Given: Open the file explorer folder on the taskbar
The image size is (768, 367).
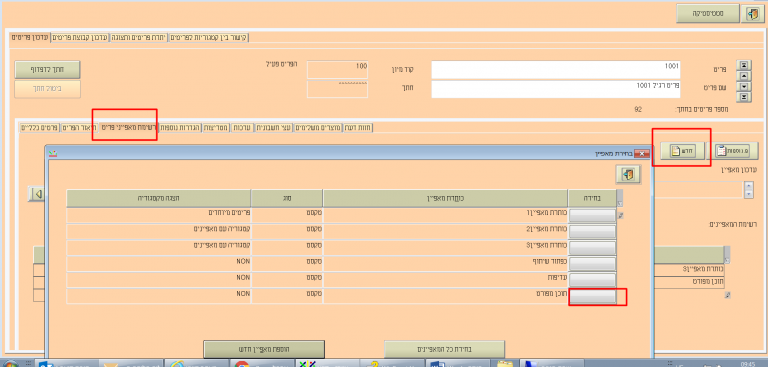Looking at the screenshot, I should 504,364.
